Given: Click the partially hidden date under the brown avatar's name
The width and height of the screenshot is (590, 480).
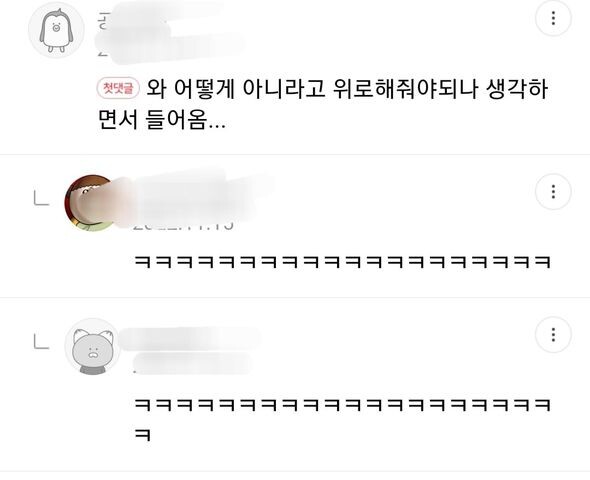Looking at the screenshot, I should [x=183, y=225].
